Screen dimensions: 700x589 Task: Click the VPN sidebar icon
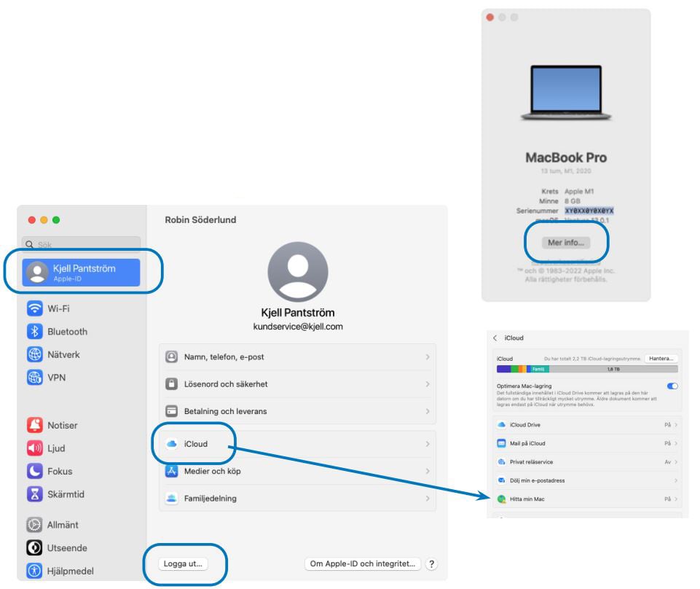click(x=35, y=378)
